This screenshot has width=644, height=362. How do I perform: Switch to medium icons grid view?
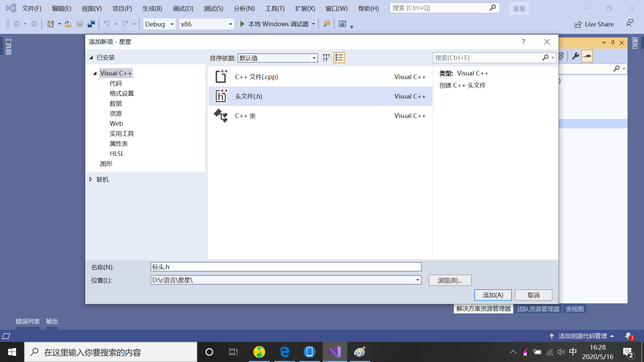[x=326, y=58]
